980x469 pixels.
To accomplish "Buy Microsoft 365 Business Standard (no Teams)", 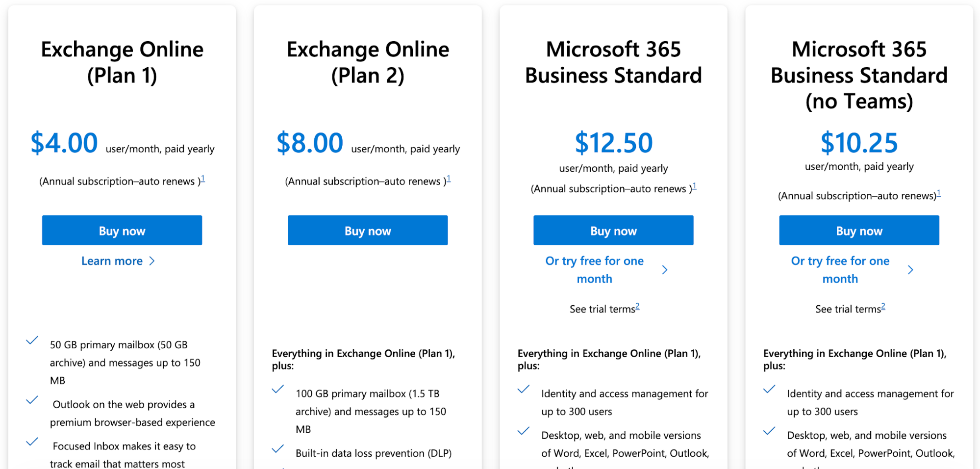I will 858,230.
